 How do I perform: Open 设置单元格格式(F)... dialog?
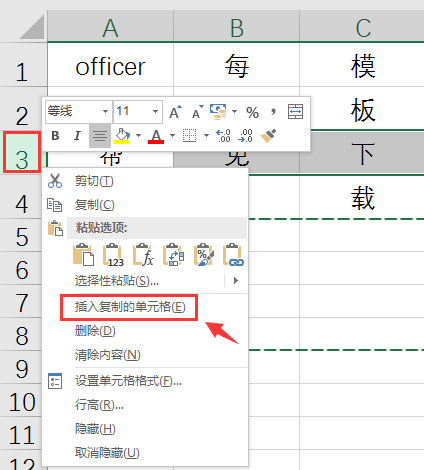click(128, 381)
